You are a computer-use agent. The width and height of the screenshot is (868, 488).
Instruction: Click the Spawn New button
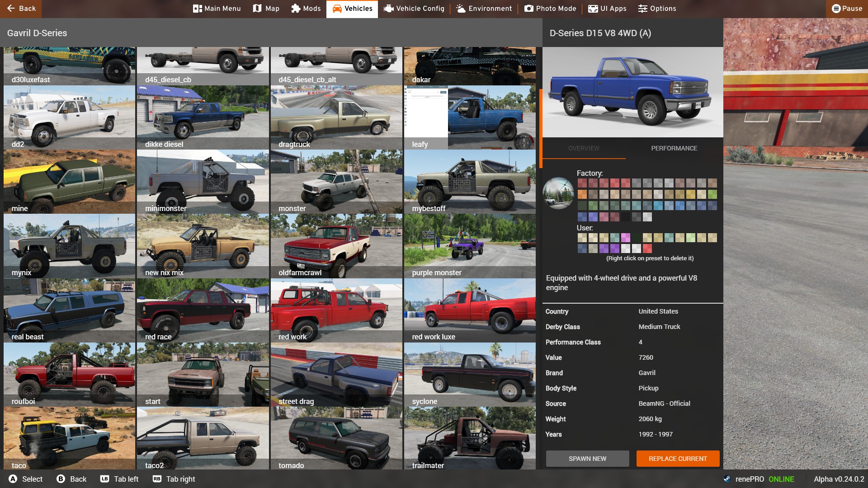coord(587,459)
